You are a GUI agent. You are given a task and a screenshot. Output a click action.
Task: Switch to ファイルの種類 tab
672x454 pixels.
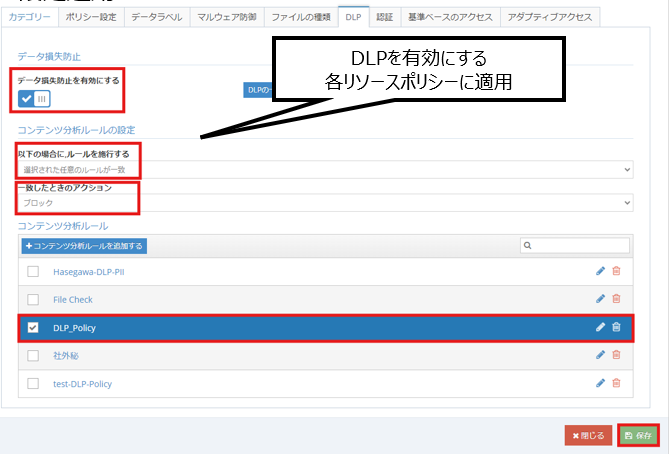(x=301, y=17)
